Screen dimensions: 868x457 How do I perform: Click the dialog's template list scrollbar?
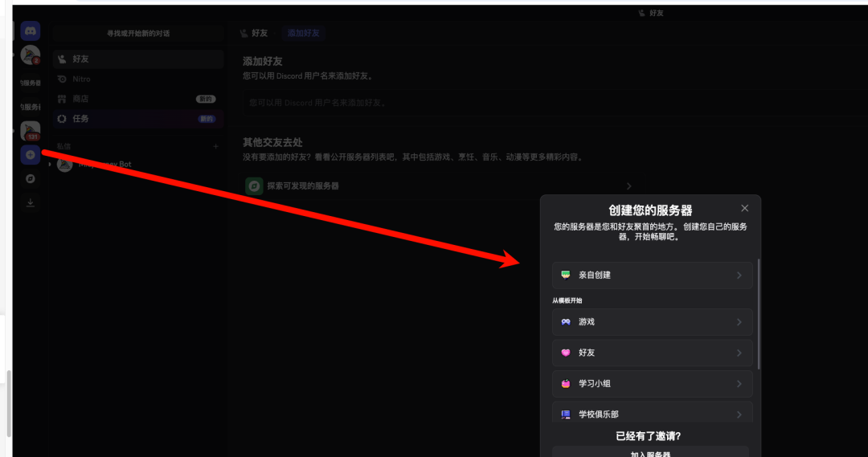pos(759,314)
